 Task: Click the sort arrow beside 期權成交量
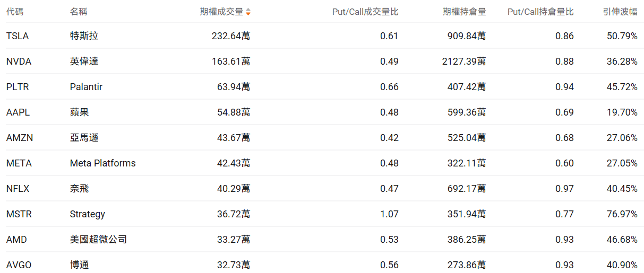(x=248, y=12)
